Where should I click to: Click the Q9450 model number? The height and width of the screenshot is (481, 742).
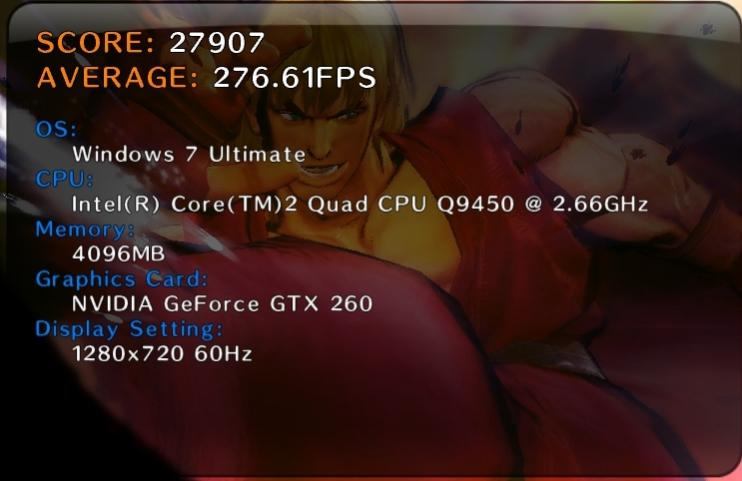[475, 204]
